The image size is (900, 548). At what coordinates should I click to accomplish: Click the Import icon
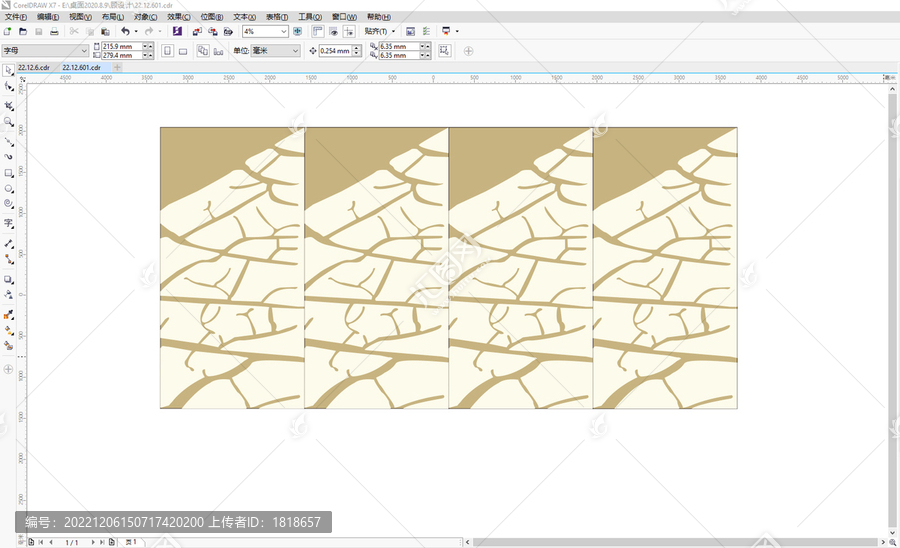pos(197,32)
